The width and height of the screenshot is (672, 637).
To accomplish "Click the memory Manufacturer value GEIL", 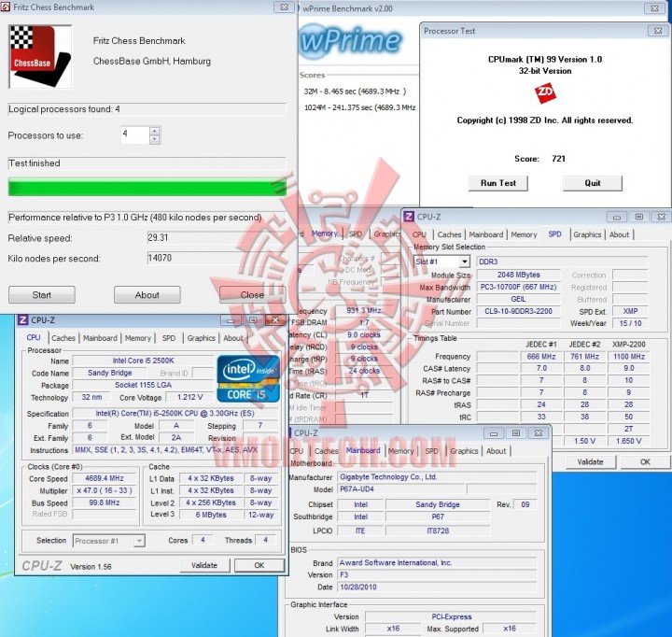I will click(x=518, y=299).
